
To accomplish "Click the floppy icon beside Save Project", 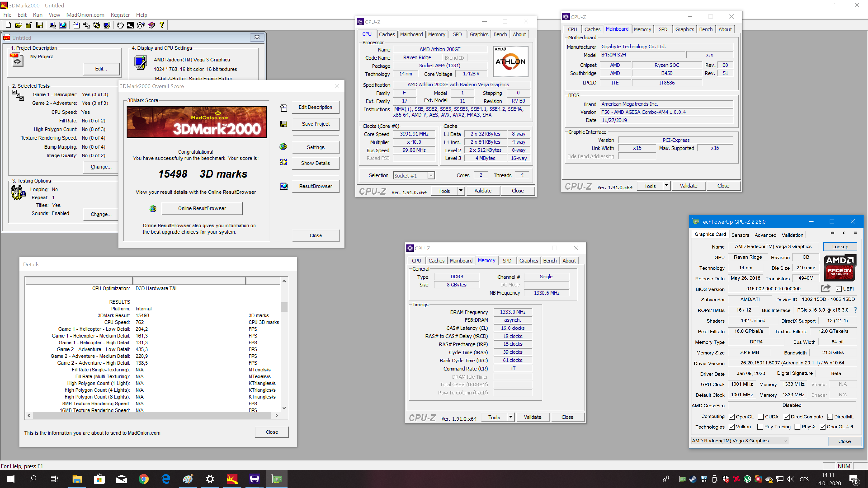I will tap(284, 124).
